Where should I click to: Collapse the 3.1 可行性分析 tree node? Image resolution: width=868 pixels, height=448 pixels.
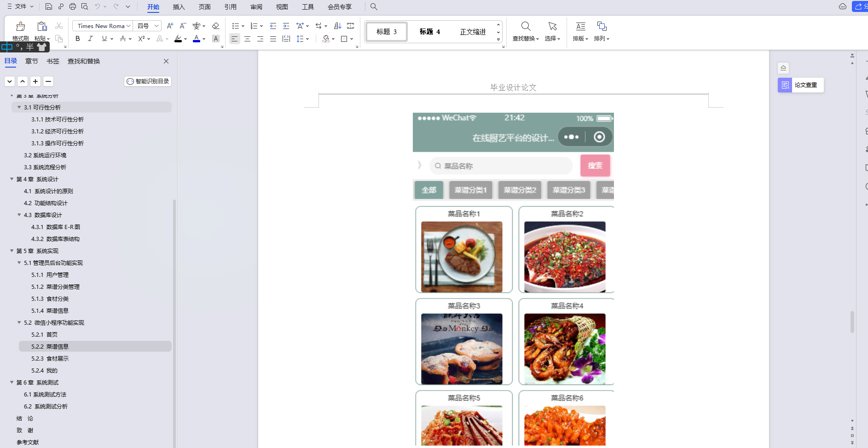(19, 107)
